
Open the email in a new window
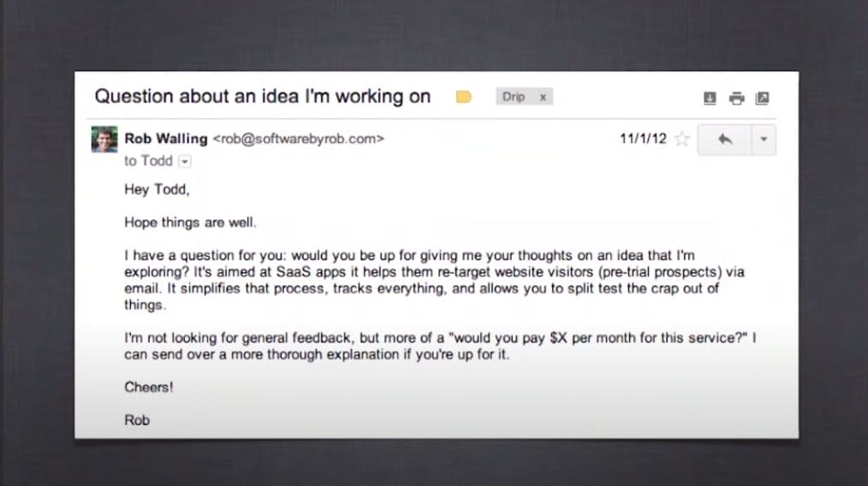coord(763,98)
